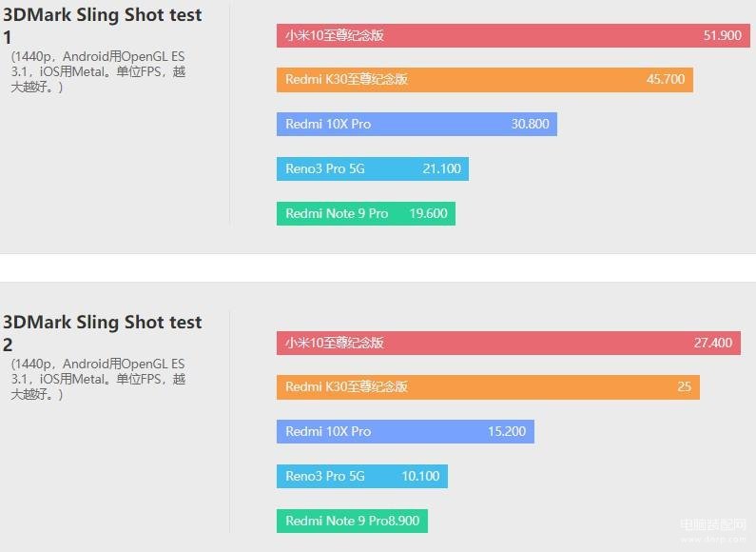The image size is (756, 552).
Task: Click the blue Redmi 10X Pro 30.800 bar
Action: [x=417, y=124]
